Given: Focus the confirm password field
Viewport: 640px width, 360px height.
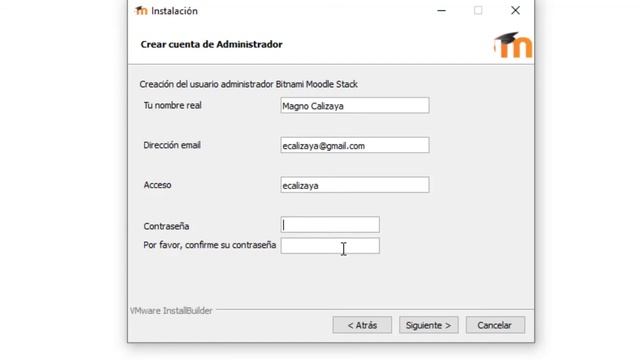Looking at the screenshot, I should 330,246.
